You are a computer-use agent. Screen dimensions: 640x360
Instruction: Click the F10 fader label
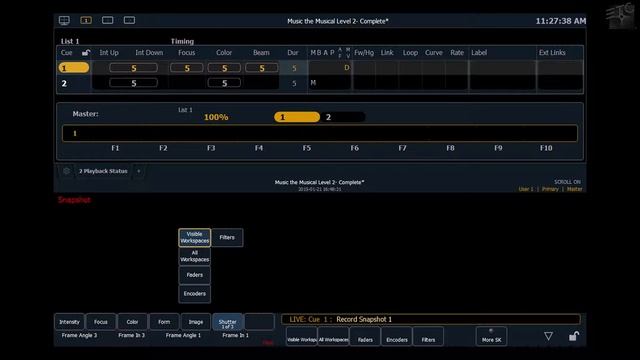[x=546, y=148]
